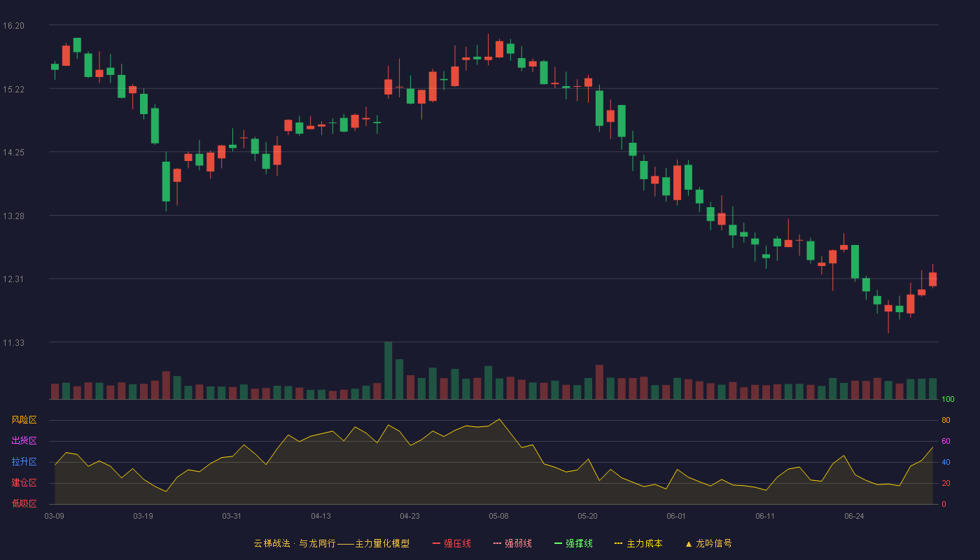This screenshot has width=980, height=560.
Task: Click the orange 80 indicator scale value
Action: click(x=946, y=421)
